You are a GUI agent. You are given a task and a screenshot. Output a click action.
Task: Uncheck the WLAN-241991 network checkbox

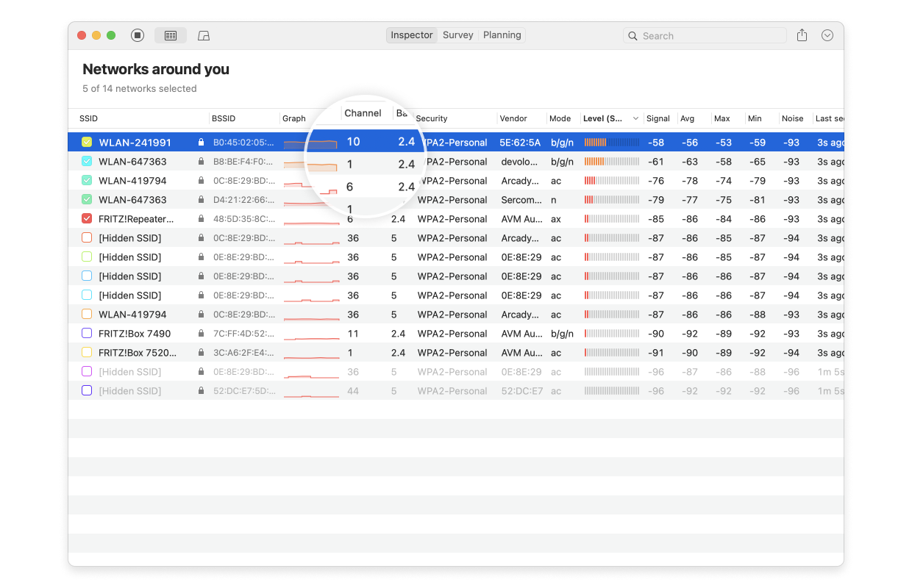click(x=87, y=142)
